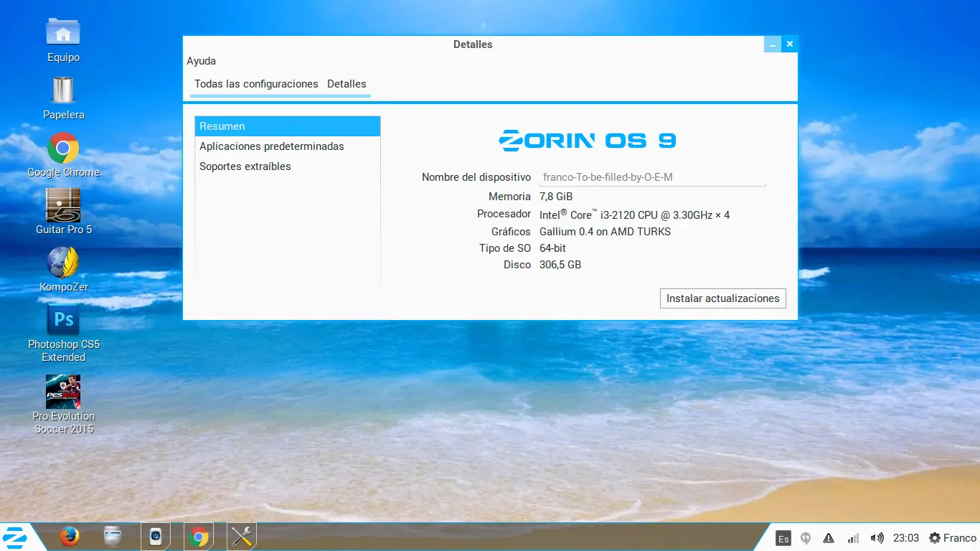Image resolution: width=980 pixels, height=551 pixels.
Task: Open the network signal indicator
Action: 853,538
